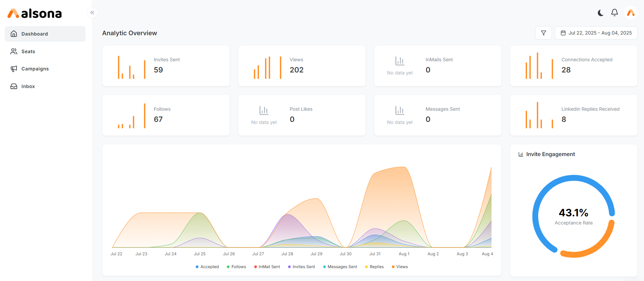Click the Invite Engagement chart icon
The width and height of the screenshot is (644, 281).
coord(521,154)
